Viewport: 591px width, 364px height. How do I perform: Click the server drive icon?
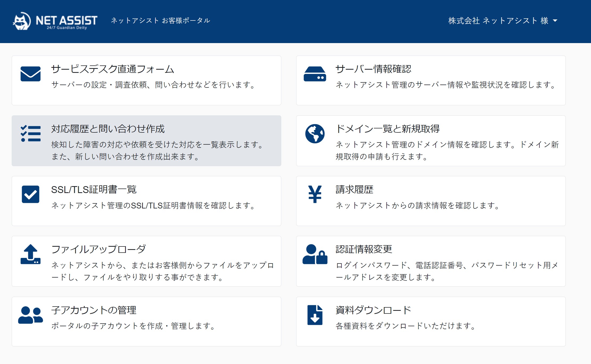315,74
